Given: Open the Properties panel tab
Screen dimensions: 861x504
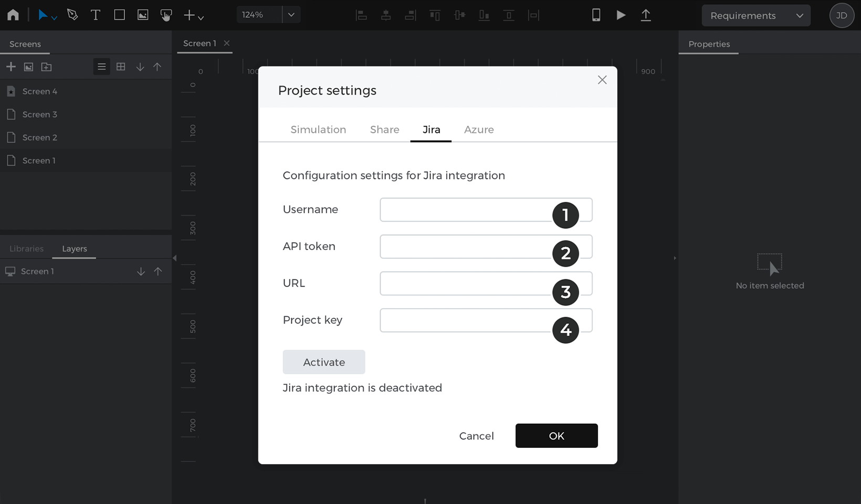Looking at the screenshot, I should 709,44.
